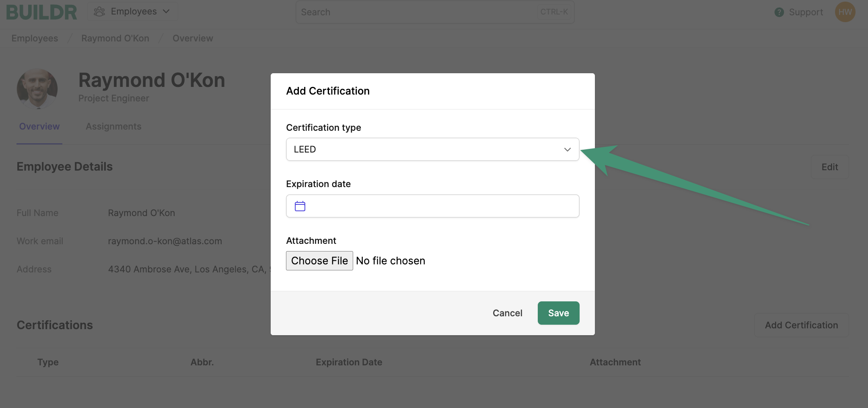The image size is (868, 408).
Task: Click the Search field
Action: [x=435, y=12]
